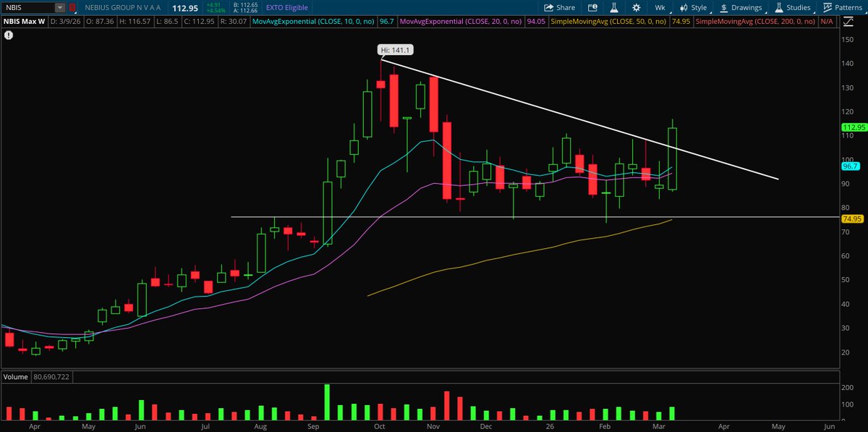Click the white descending trendline drawing
The height and width of the screenshot is (432, 868).
[579, 119]
